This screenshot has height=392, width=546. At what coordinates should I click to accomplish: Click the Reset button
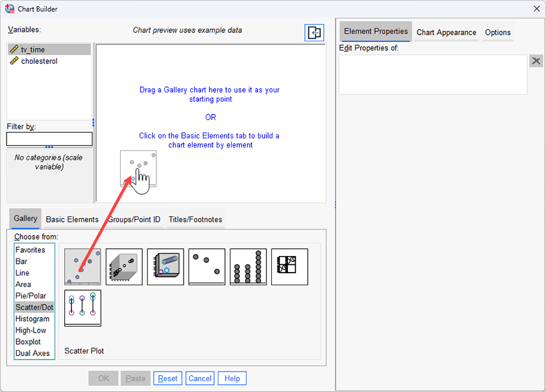(x=167, y=378)
